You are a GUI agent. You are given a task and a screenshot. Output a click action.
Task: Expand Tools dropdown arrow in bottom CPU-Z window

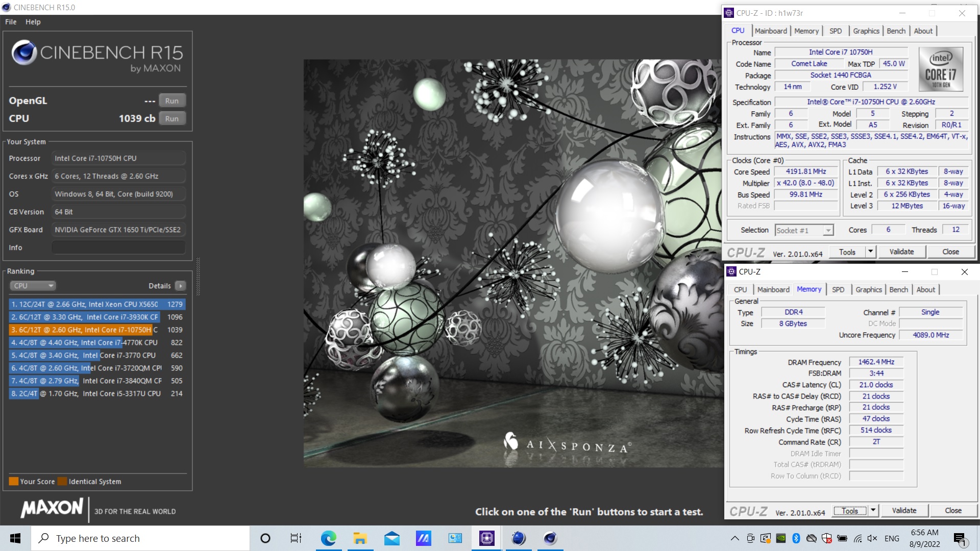point(873,511)
